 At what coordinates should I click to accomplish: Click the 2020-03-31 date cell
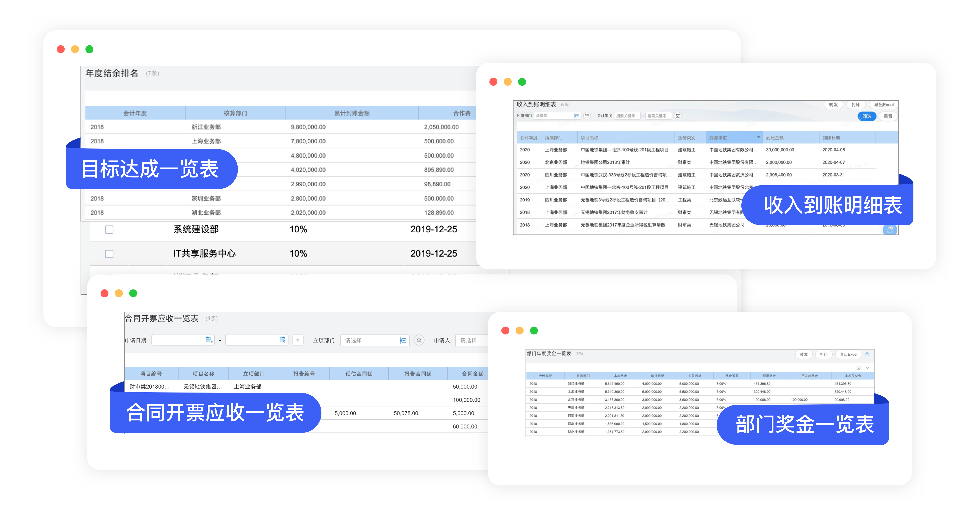833,175
